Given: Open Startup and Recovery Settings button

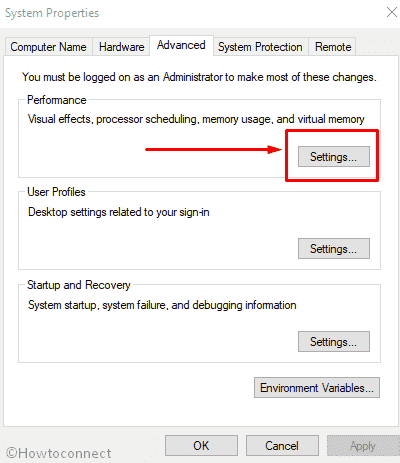Looking at the screenshot, I should coord(334,341).
